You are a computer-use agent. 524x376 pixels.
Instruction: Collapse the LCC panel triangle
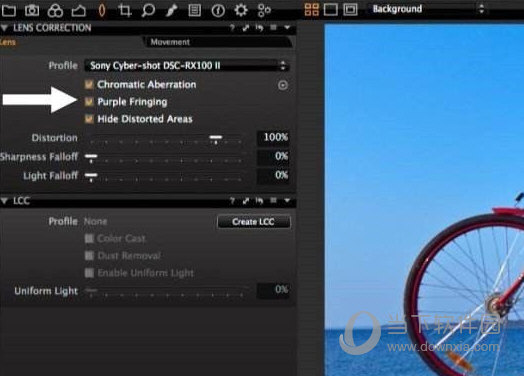point(5,201)
